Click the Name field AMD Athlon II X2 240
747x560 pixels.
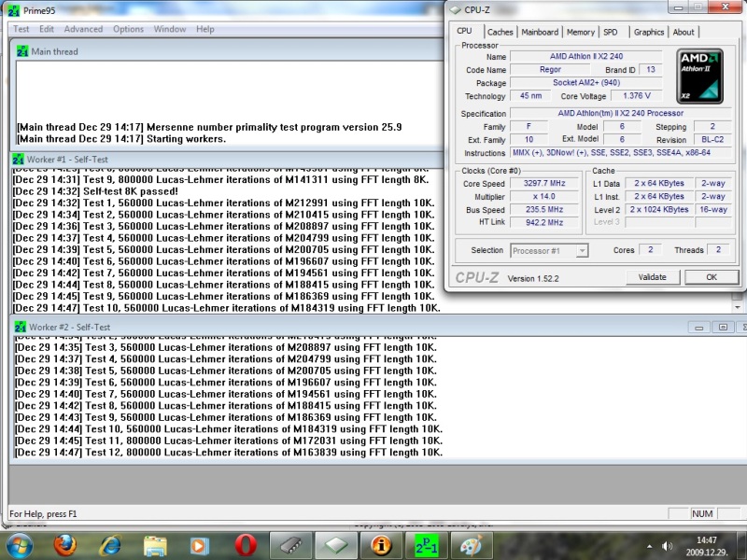click(586, 56)
